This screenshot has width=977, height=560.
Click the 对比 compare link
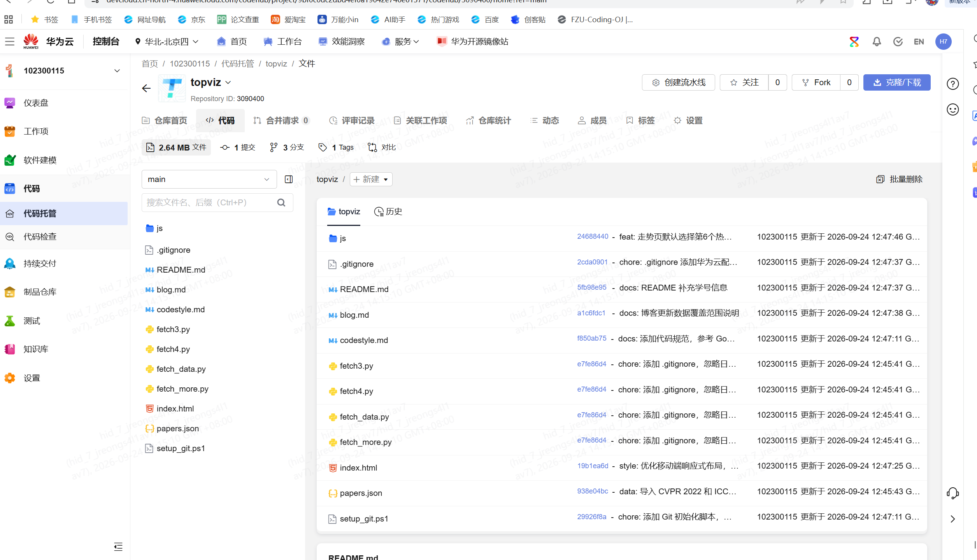tap(382, 147)
